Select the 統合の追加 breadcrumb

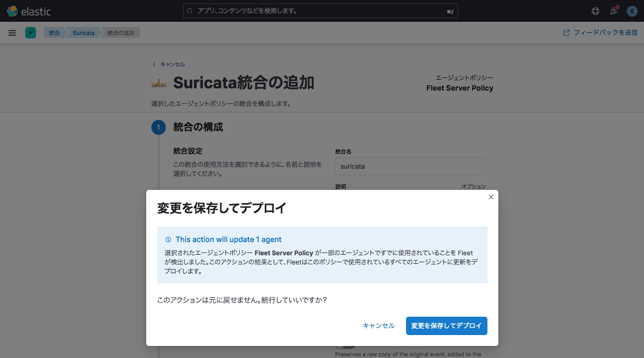pyautogui.click(x=121, y=33)
